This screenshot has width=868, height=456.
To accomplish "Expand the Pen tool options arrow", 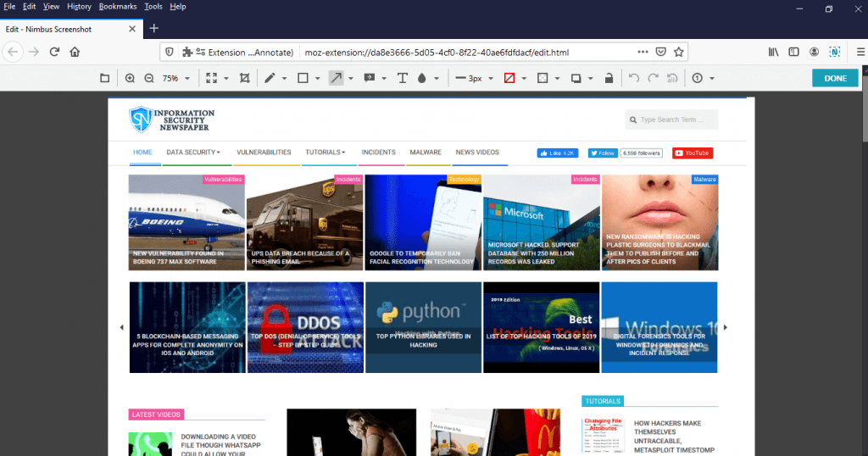I will point(285,79).
